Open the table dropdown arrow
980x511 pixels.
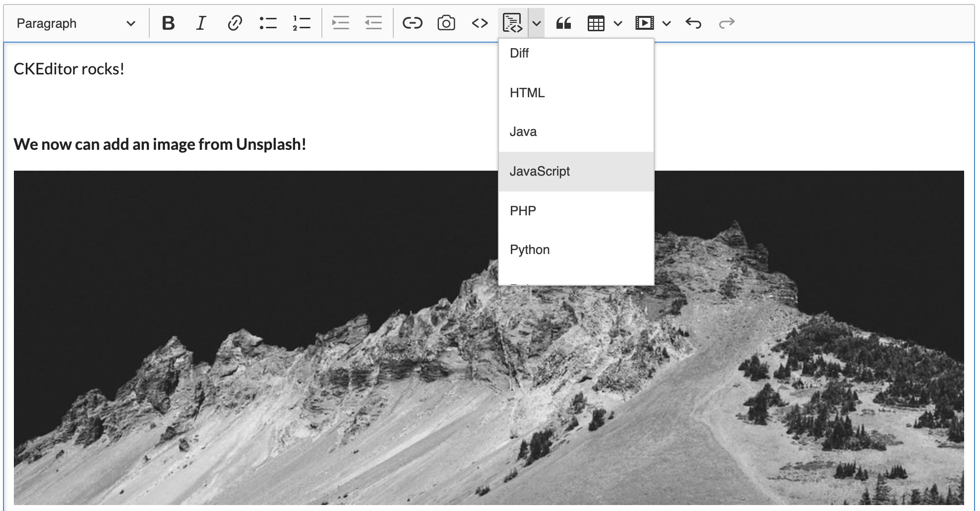pos(617,23)
